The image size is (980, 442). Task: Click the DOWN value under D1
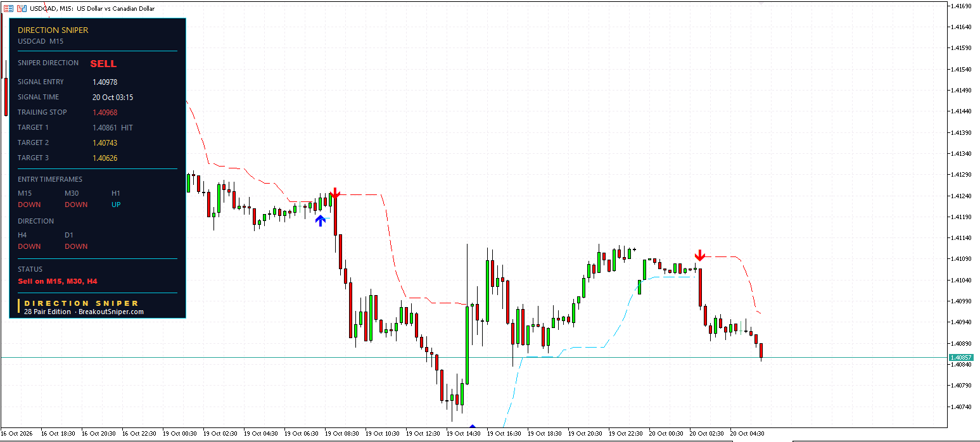tap(76, 247)
